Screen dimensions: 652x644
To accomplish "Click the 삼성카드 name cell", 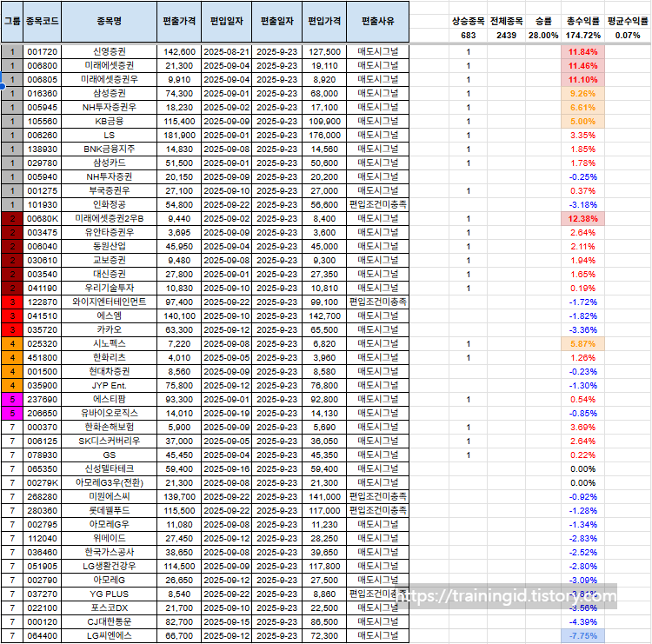I will [x=109, y=163].
